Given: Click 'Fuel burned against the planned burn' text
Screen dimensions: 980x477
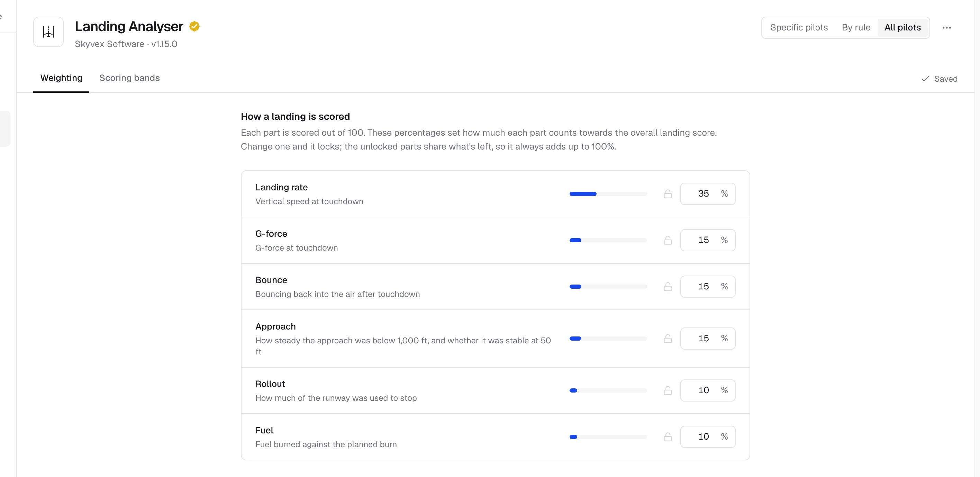Looking at the screenshot, I should (326, 444).
